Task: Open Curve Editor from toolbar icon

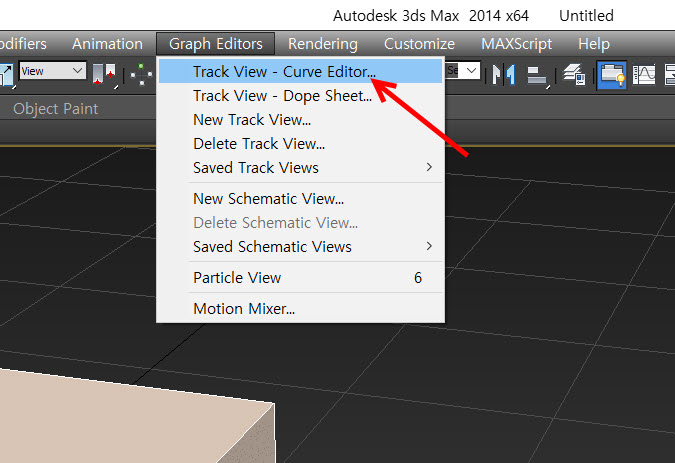Action: (644, 74)
